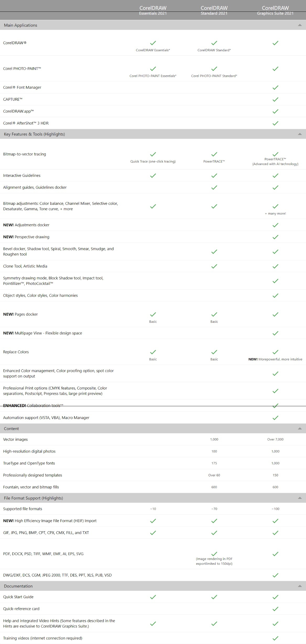Collapse the Documentation section arrow
306x644 pixels.
[300, 586]
